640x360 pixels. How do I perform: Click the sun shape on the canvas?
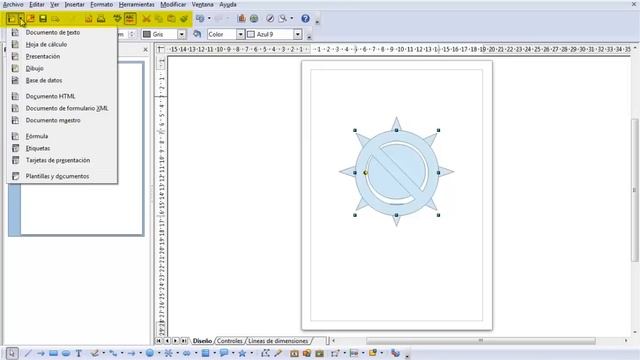pyautogui.click(x=396, y=172)
